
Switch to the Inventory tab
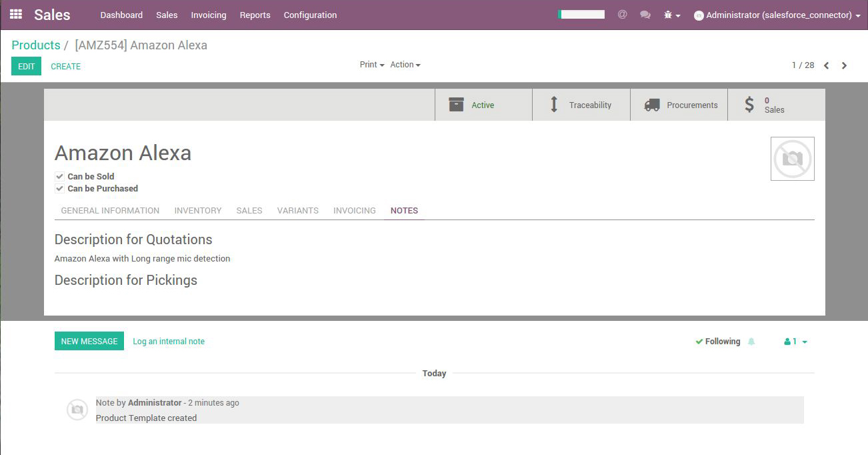click(x=198, y=211)
